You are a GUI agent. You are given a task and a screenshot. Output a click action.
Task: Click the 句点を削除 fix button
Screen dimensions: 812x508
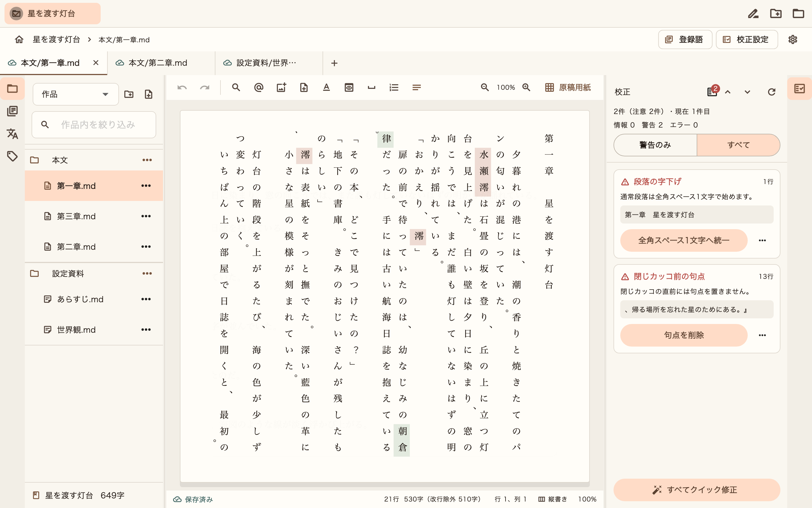coord(684,335)
